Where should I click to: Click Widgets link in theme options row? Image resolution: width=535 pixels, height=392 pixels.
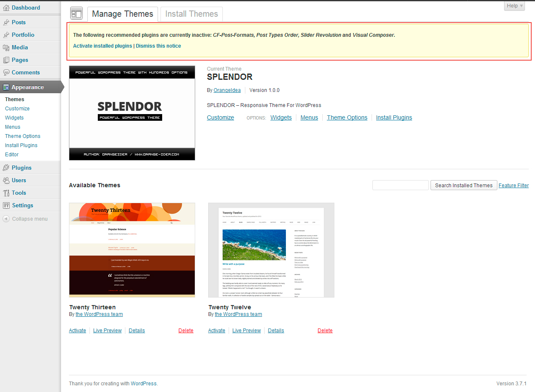281,117
